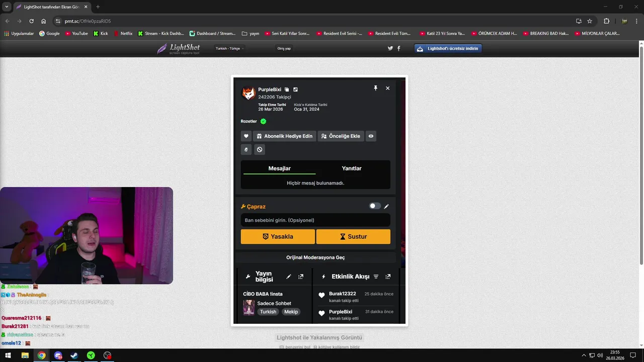Screen dimensions: 644x362
Task: Click the heart follow button in user card
Action: click(246, 136)
